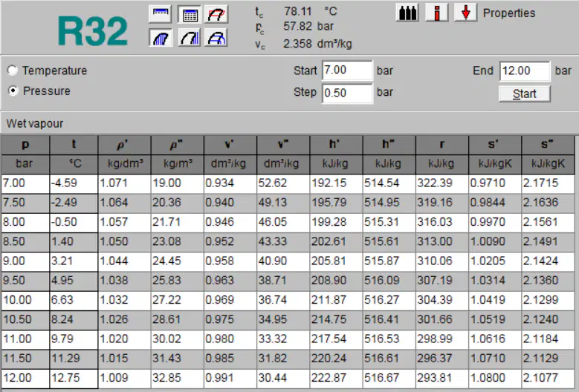This screenshot has height=392, width=579.
Task: Open the red cycle diagram icon
Action: (x=216, y=14)
